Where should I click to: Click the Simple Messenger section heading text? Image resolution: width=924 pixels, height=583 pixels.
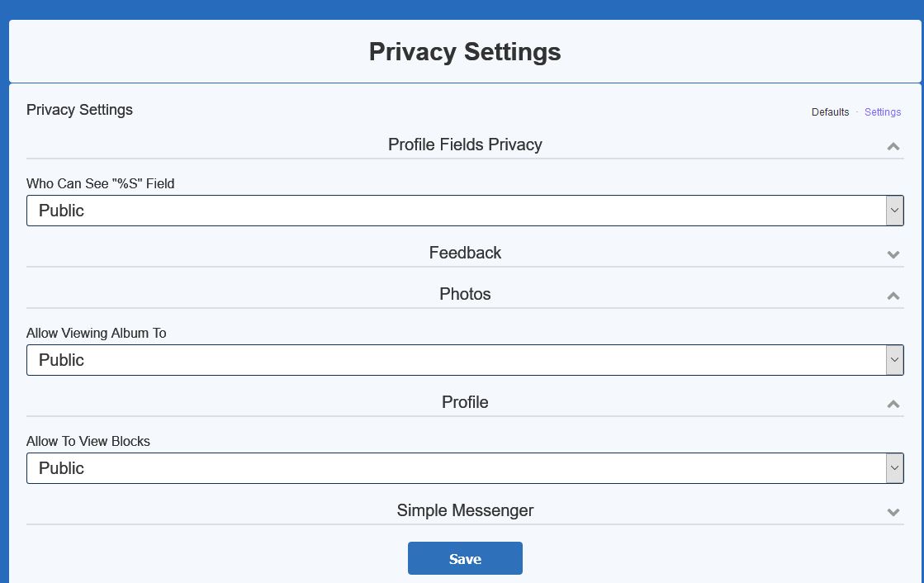coord(465,510)
